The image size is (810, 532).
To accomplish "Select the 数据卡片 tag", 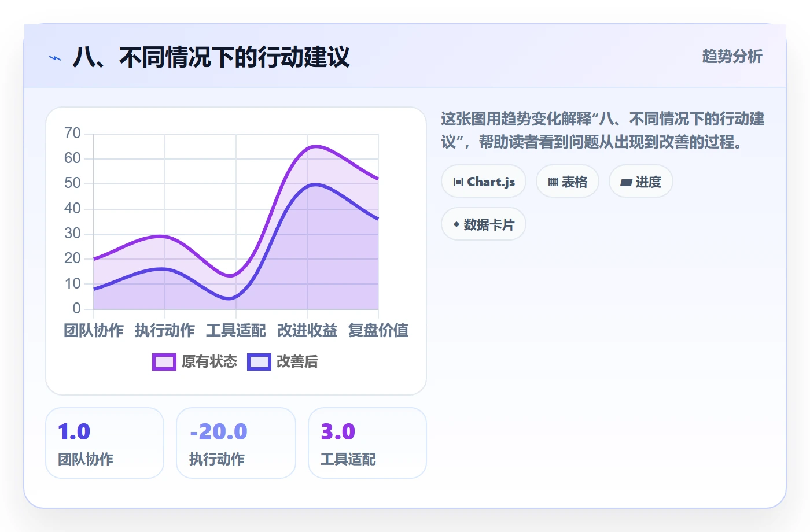I will 484,224.
